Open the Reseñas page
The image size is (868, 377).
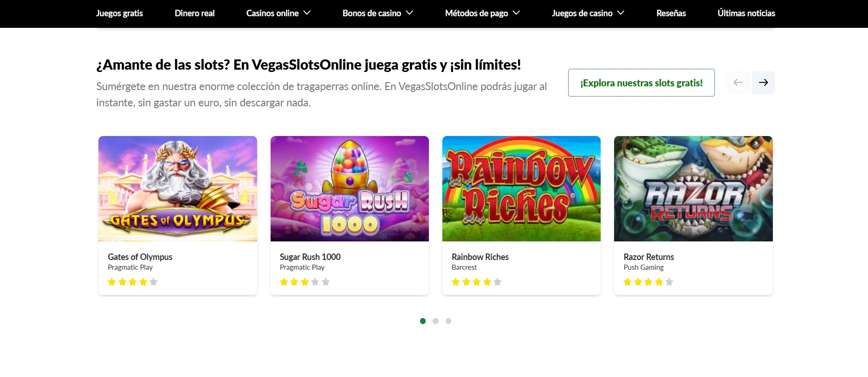[671, 13]
